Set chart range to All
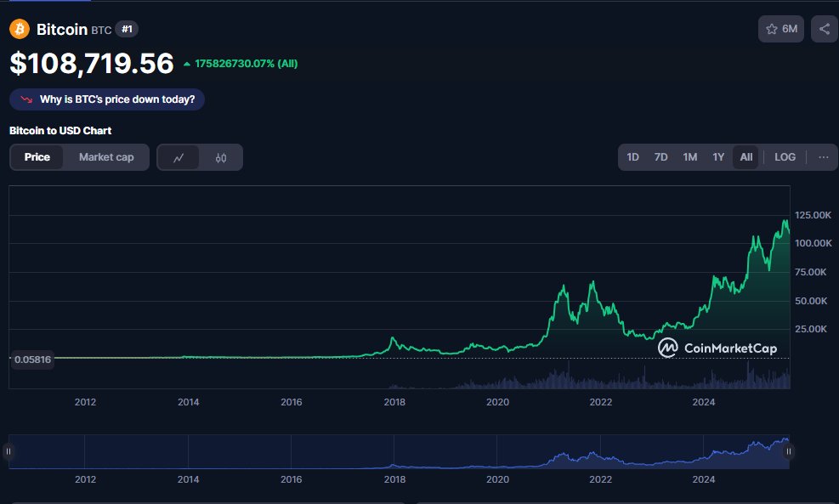The image size is (839, 504). (x=745, y=157)
